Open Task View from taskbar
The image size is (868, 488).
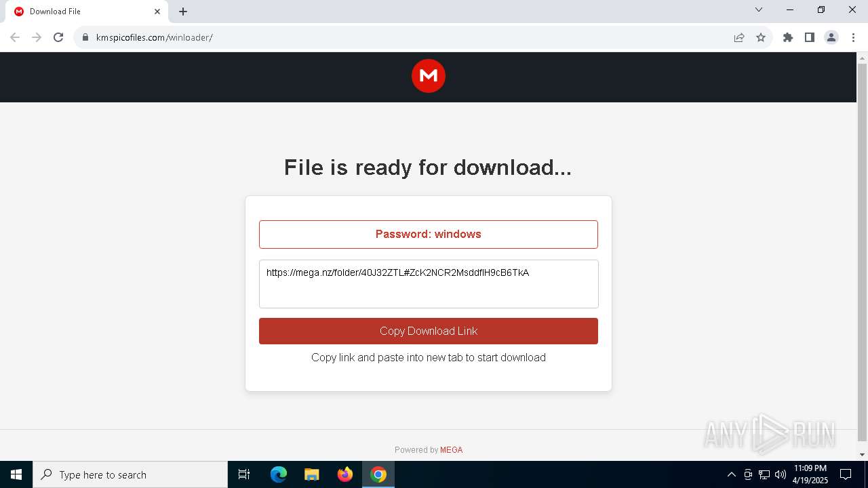(244, 474)
